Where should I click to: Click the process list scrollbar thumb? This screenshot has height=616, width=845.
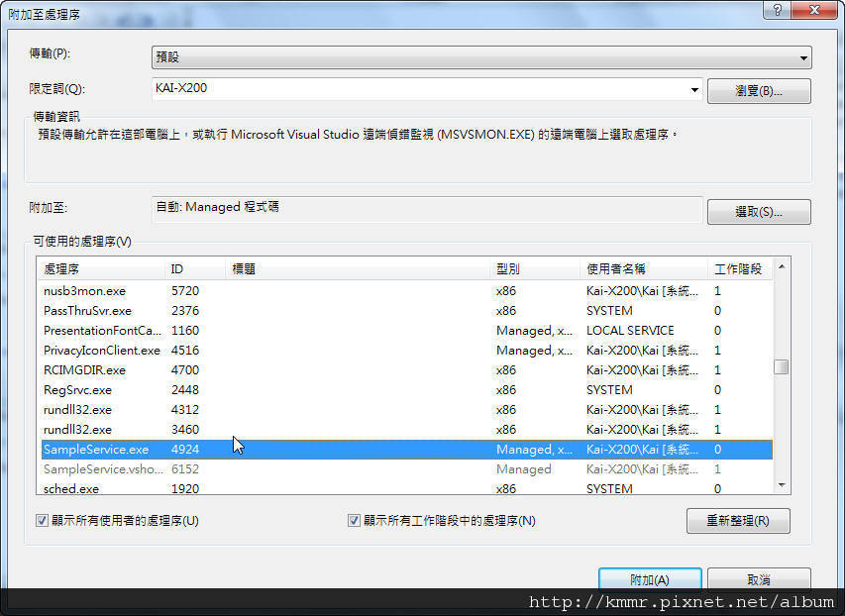tap(782, 367)
